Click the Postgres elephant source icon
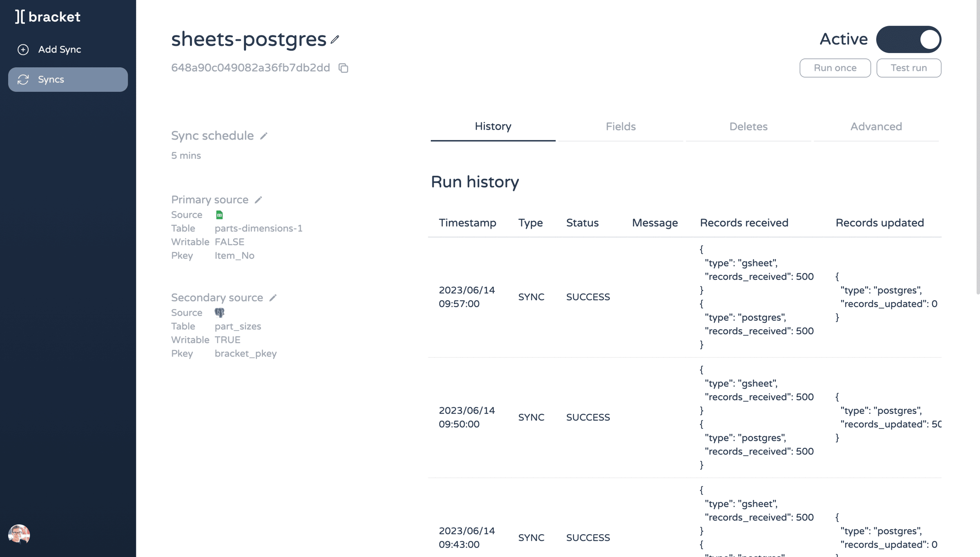 pyautogui.click(x=220, y=313)
